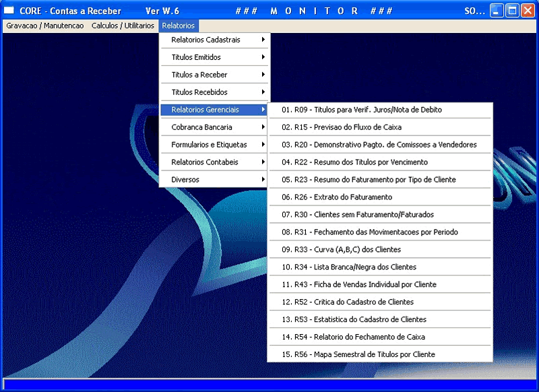Expand Formularios e Etiquetas submenu

coord(214,145)
